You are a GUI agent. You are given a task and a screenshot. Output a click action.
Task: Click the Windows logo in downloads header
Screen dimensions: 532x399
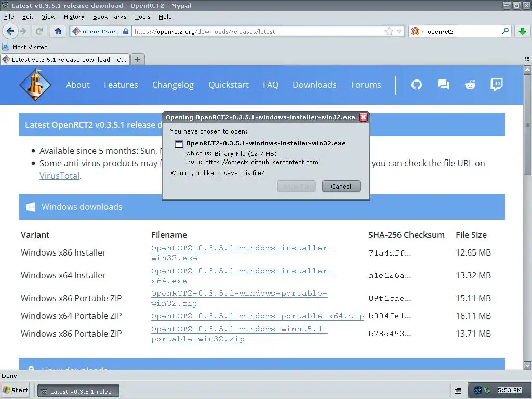31,207
